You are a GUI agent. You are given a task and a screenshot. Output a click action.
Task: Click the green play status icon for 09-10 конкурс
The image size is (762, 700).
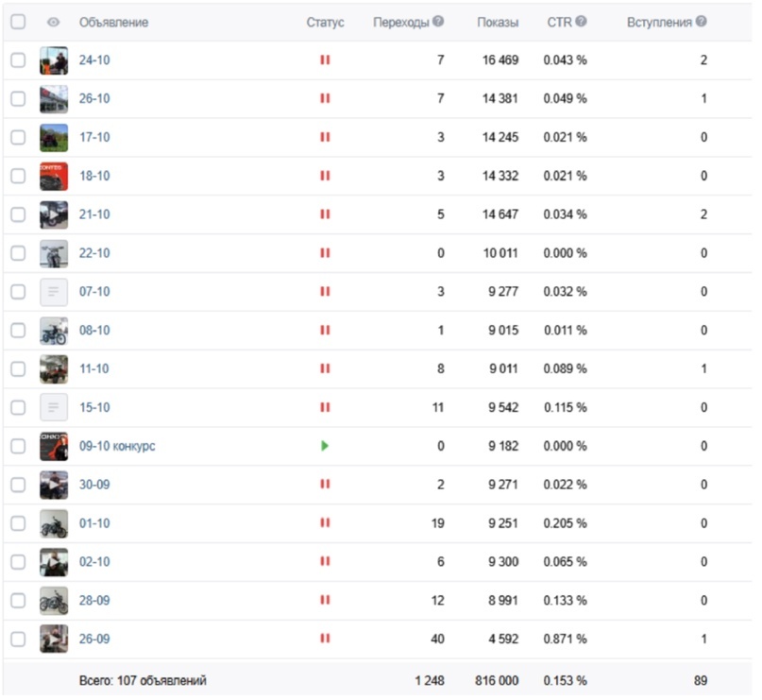coord(325,446)
